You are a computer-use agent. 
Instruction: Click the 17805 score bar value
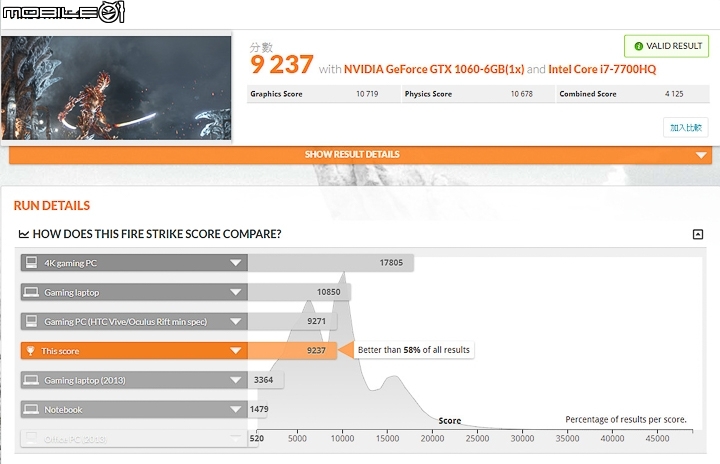tap(391, 263)
